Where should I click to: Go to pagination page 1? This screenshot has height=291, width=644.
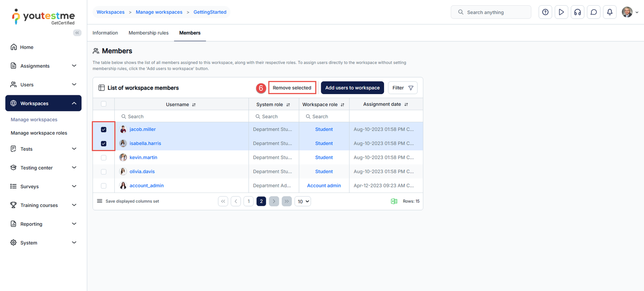[x=248, y=201]
